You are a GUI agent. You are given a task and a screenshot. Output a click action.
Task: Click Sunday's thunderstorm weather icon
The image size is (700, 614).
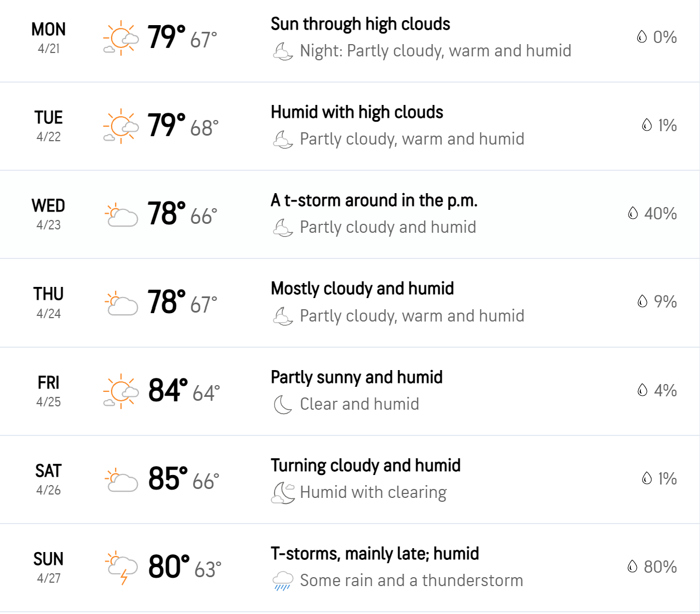point(122,567)
